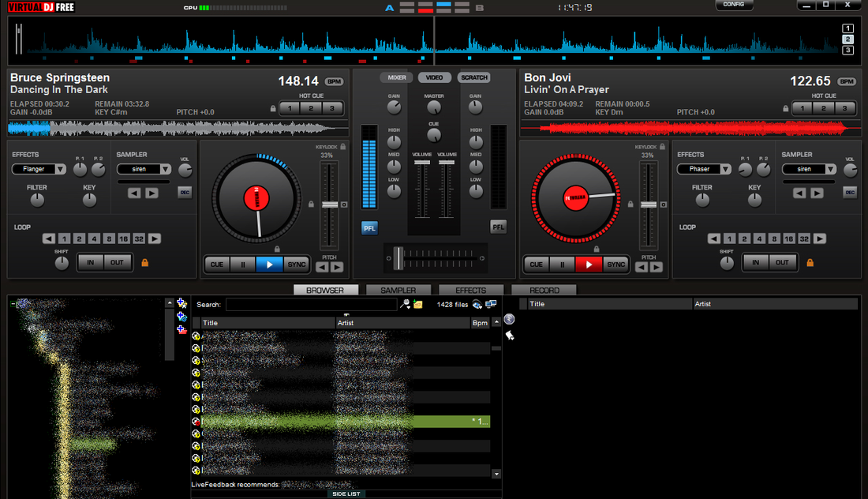Viewport: 868px width, 499px height.
Task: Click the pin icon beside the side list
Action: click(510, 335)
